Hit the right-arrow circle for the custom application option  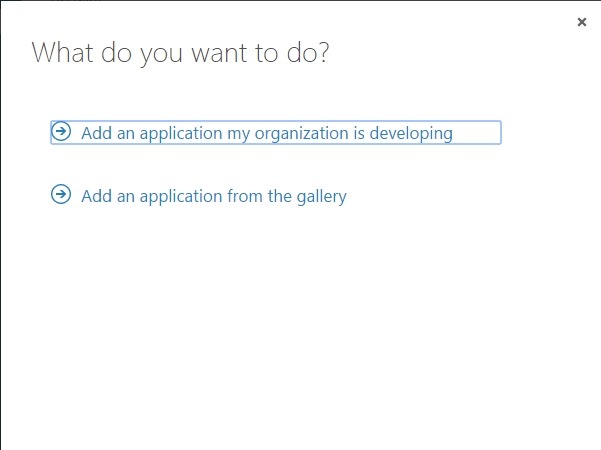(x=62, y=132)
